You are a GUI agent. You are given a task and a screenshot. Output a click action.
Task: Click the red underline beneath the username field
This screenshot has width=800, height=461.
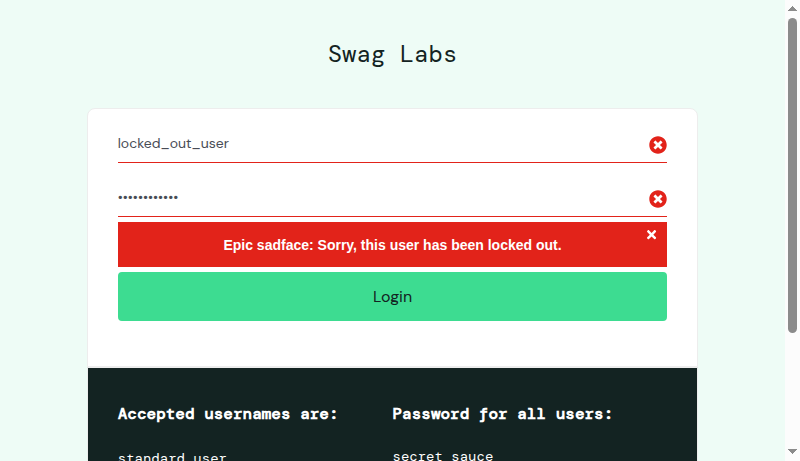pyautogui.click(x=392, y=162)
